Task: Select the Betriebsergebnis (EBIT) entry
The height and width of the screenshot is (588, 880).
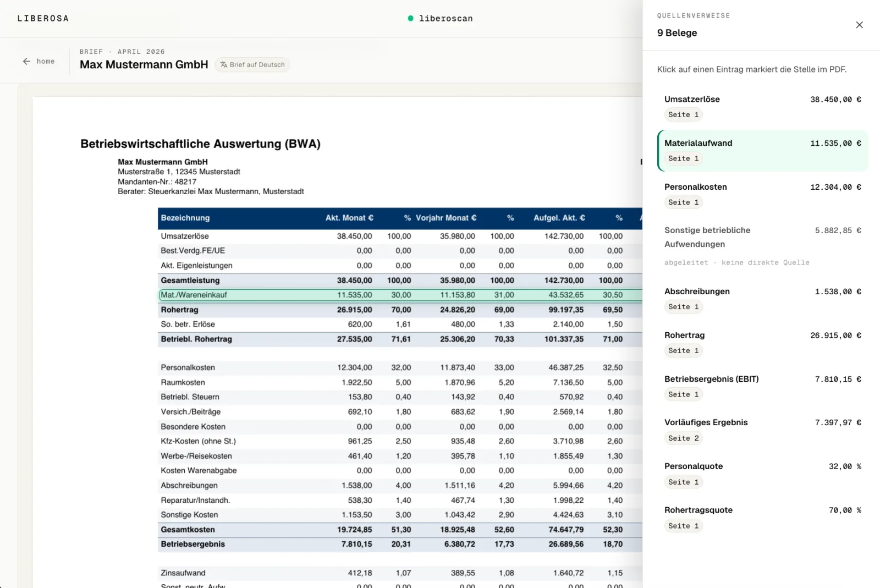Action: 762,387
